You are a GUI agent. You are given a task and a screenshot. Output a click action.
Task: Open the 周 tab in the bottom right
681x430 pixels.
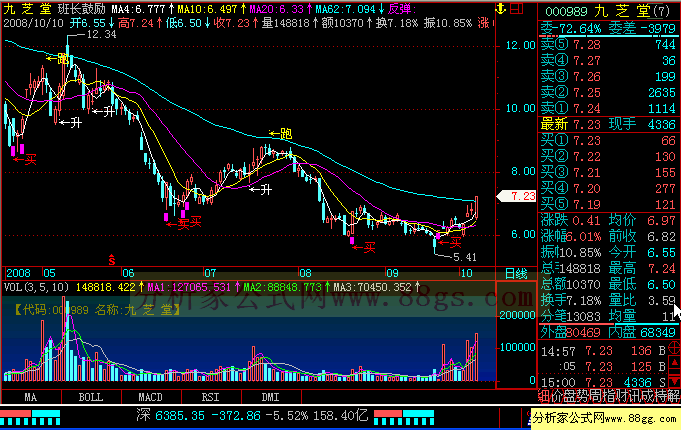pyautogui.click(x=596, y=396)
